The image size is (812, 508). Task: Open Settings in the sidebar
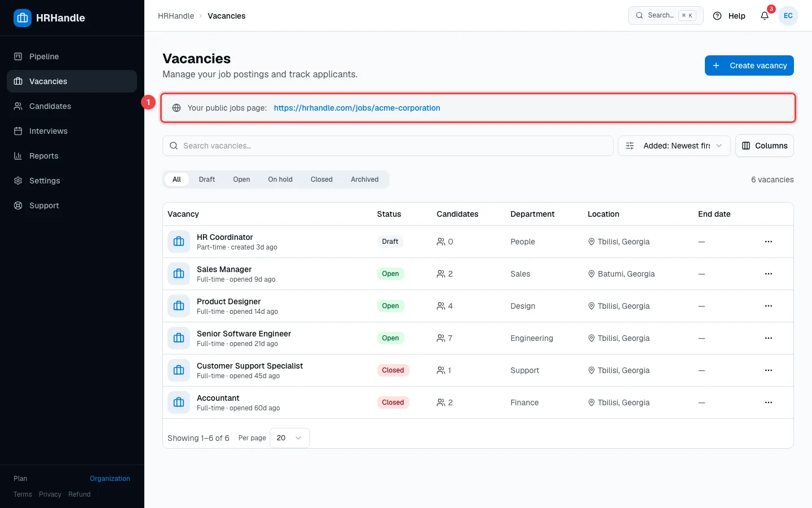(x=72, y=181)
